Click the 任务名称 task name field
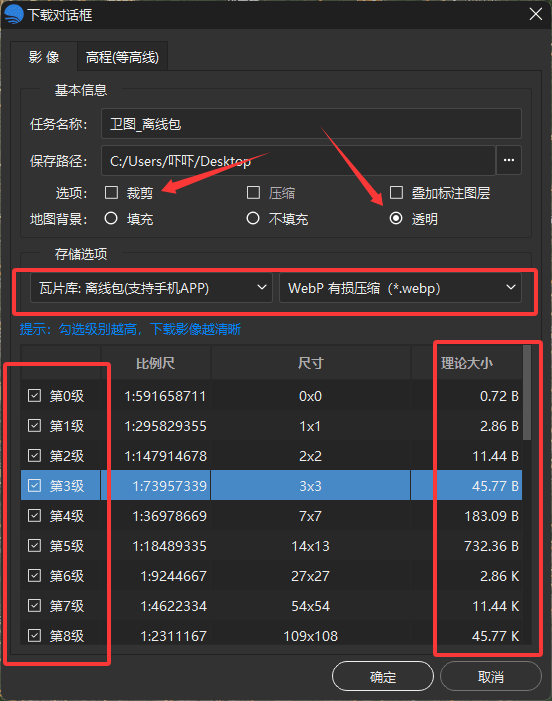The height and width of the screenshot is (701, 552). (311, 124)
